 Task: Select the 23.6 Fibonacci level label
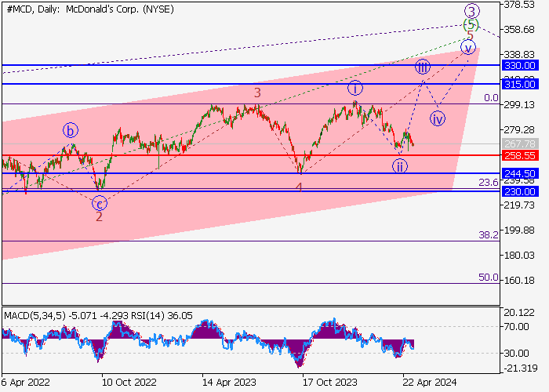(489, 183)
